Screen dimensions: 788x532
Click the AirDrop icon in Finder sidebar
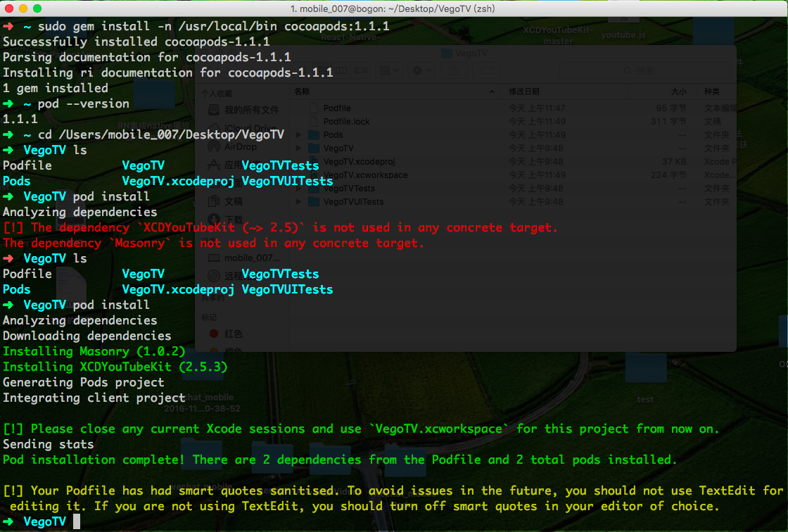pos(214,147)
